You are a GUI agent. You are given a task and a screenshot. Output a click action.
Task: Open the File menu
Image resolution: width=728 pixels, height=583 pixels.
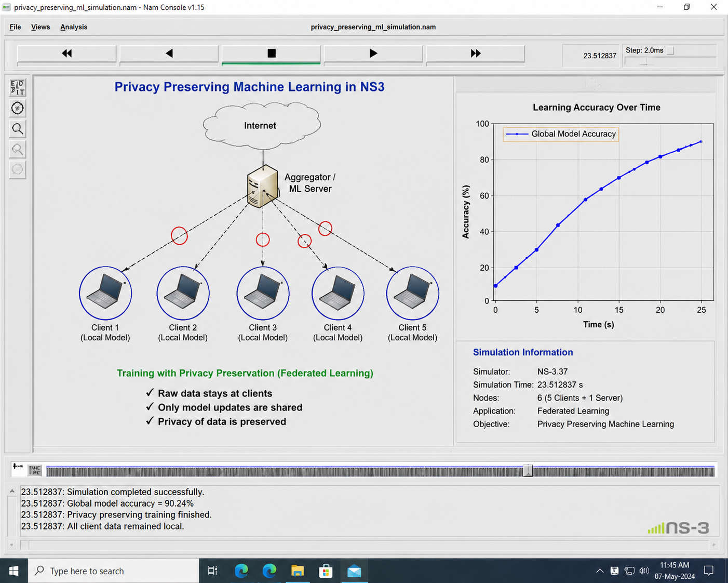click(15, 27)
